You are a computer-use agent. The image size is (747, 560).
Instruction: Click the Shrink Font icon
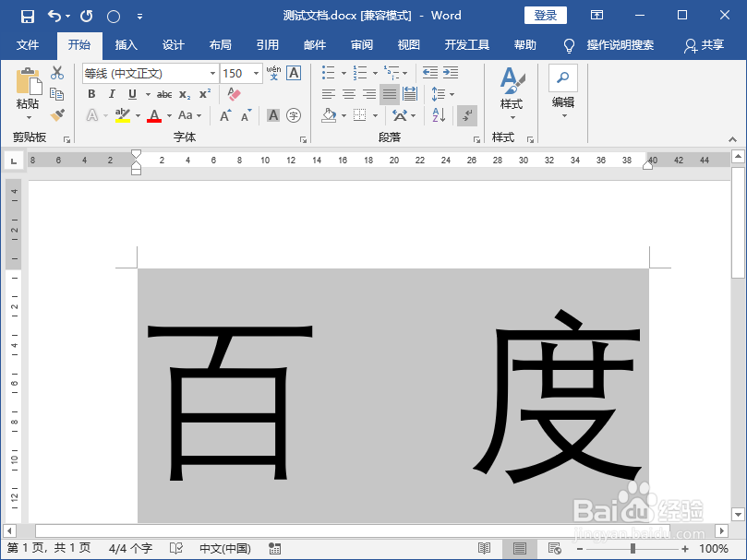click(x=246, y=114)
